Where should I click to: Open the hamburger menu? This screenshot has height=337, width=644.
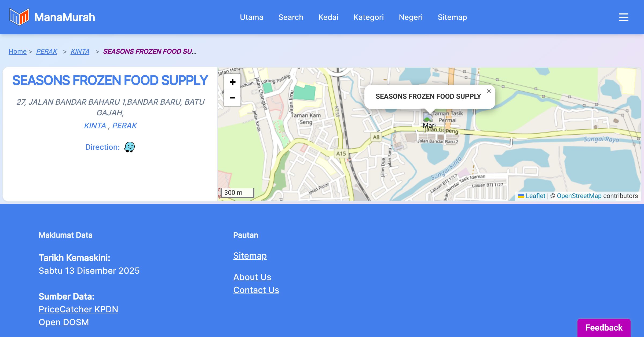623,17
